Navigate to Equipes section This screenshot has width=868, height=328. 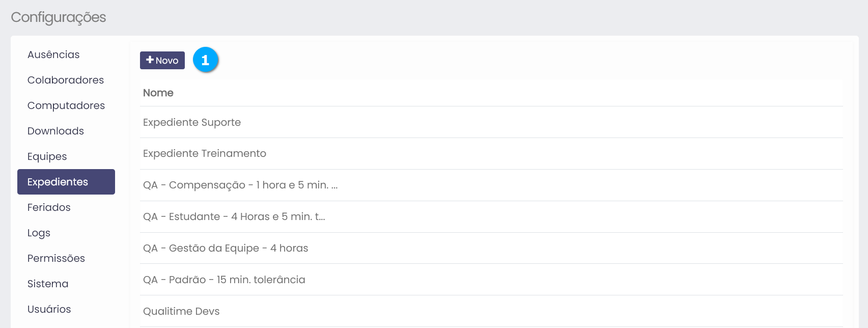point(47,156)
